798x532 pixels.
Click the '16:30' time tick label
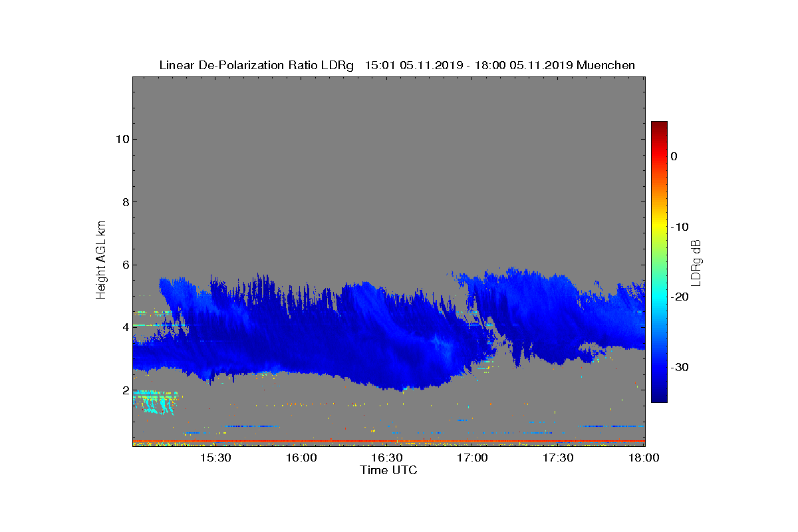point(387,458)
